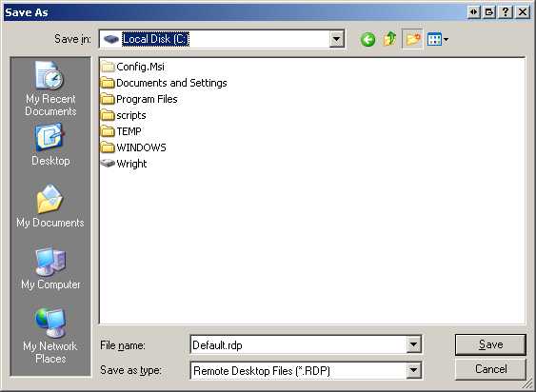The height and width of the screenshot is (392, 536).
Task: Select the WINDOWS folder
Action: click(x=133, y=147)
